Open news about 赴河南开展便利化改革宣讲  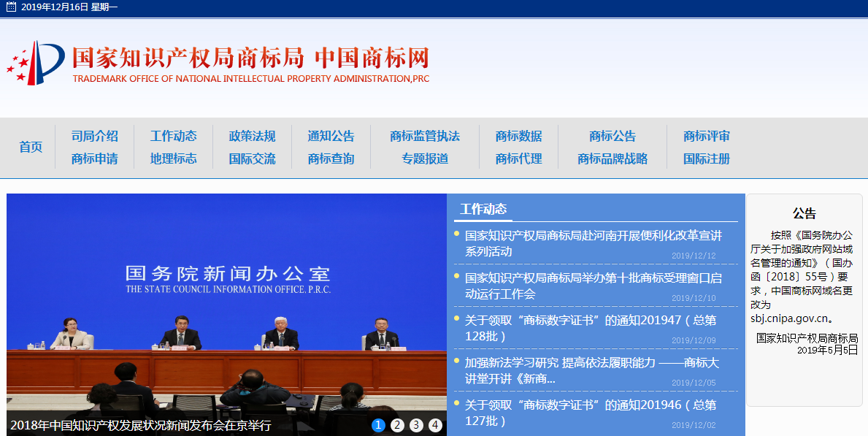point(594,243)
